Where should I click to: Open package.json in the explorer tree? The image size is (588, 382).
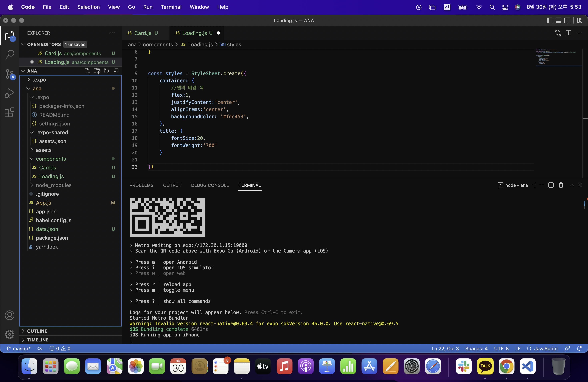point(52,238)
